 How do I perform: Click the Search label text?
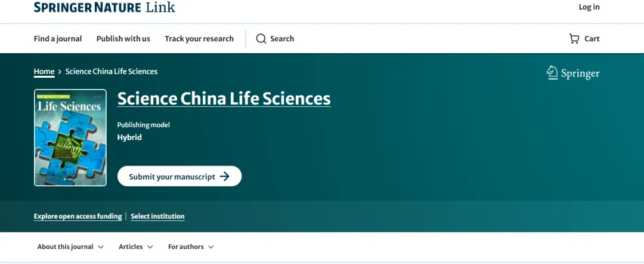(x=282, y=39)
